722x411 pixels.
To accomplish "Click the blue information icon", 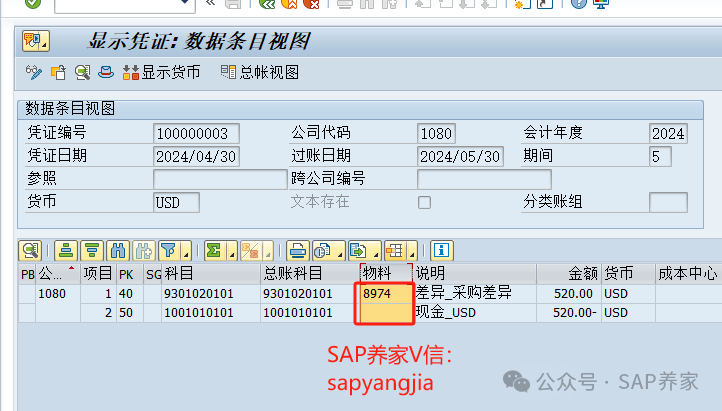I will 442,251.
